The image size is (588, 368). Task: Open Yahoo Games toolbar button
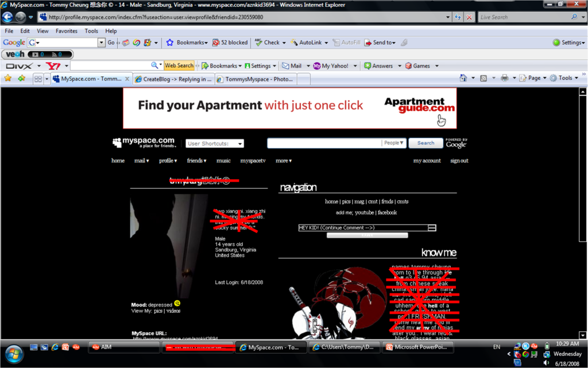click(417, 66)
